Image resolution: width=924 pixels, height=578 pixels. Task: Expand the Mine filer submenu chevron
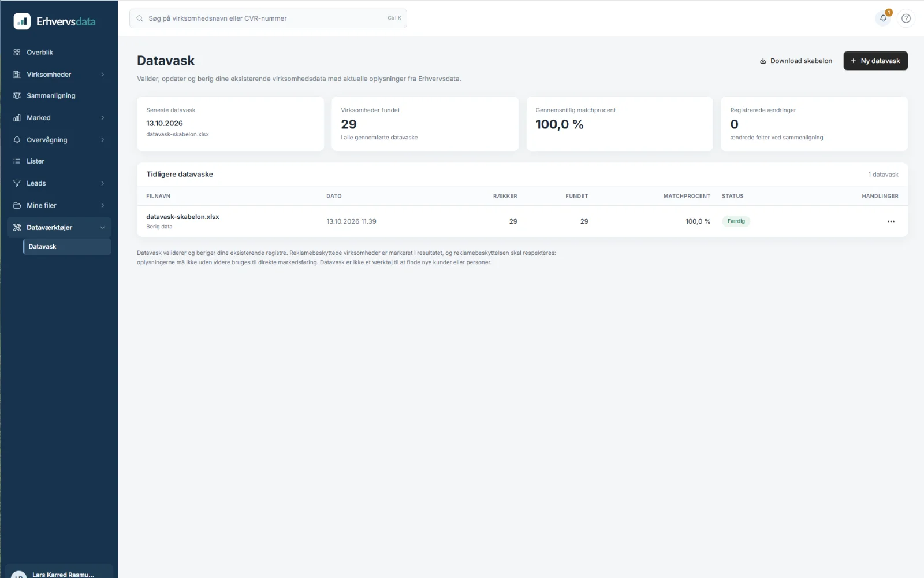click(103, 205)
